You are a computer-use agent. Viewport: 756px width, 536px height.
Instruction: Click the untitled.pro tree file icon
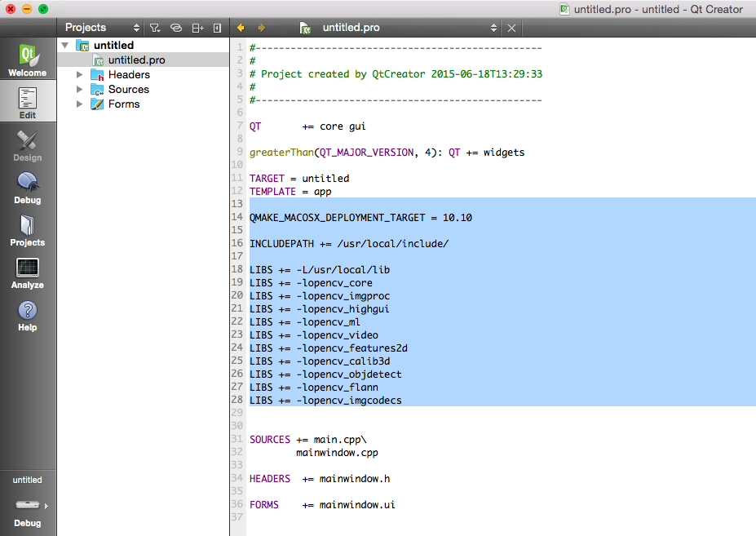[99, 60]
